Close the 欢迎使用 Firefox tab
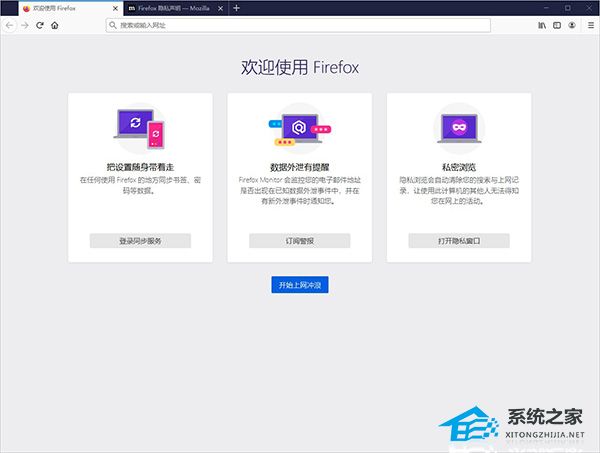This screenshot has width=600, height=453. 115,8
